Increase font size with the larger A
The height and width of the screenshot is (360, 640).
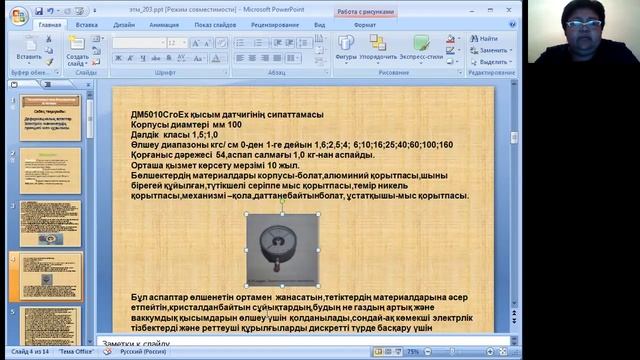196,43
